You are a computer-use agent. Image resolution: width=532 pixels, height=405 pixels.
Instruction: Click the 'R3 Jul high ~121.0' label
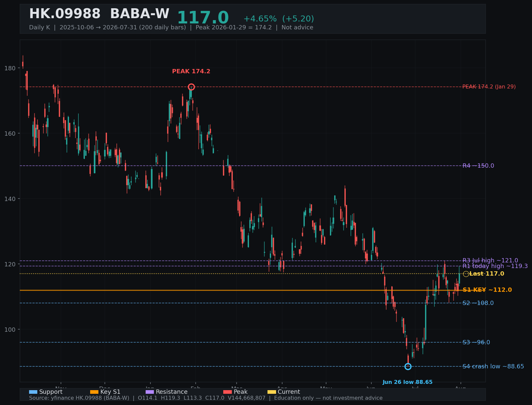pyautogui.click(x=490, y=260)
